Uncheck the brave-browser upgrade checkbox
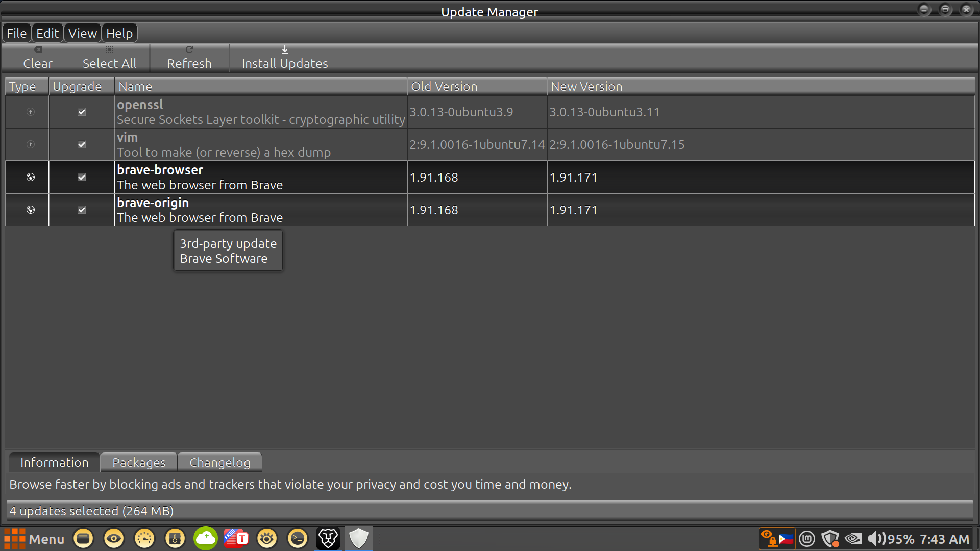 click(x=82, y=177)
